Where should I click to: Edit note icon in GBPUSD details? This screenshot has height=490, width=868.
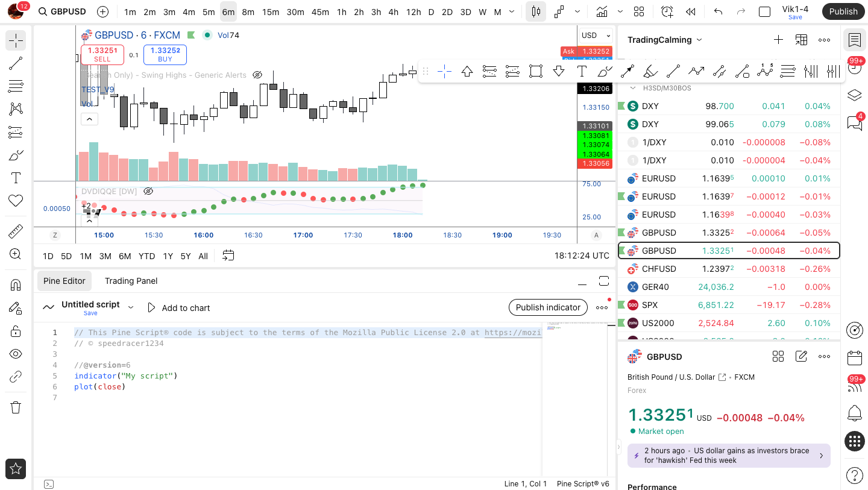801,356
